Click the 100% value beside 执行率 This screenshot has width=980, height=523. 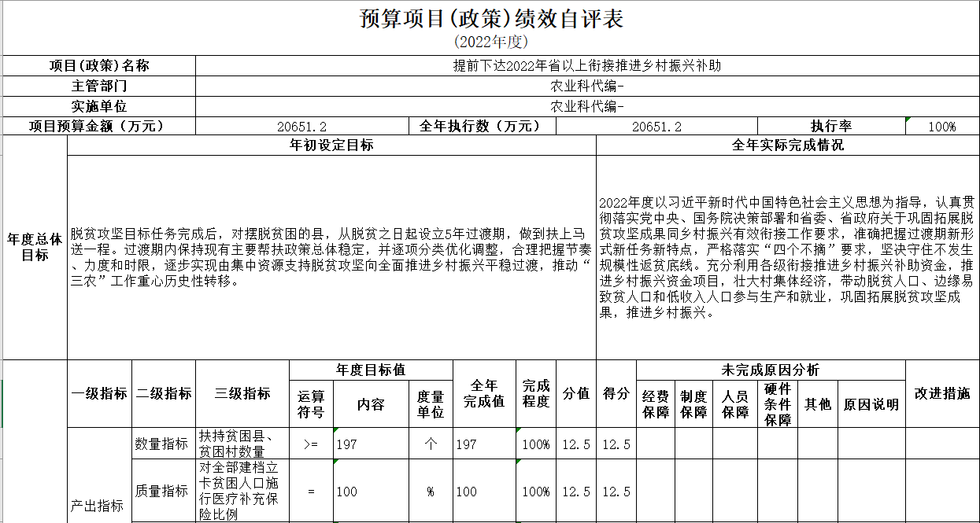tap(941, 127)
